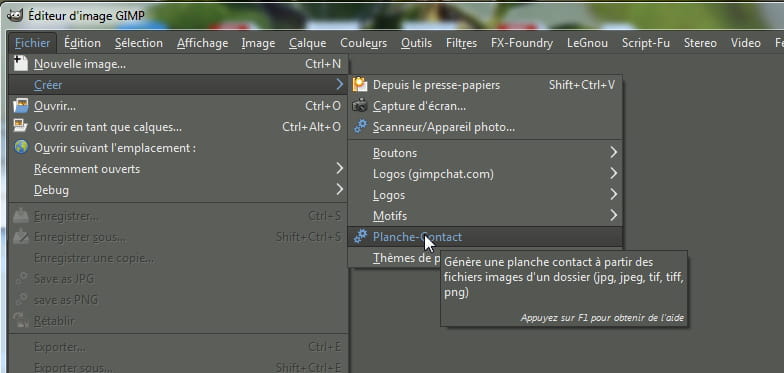Choose Ouvrir... menu entry
Screen dimensions: 784x373
[x=178, y=106]
